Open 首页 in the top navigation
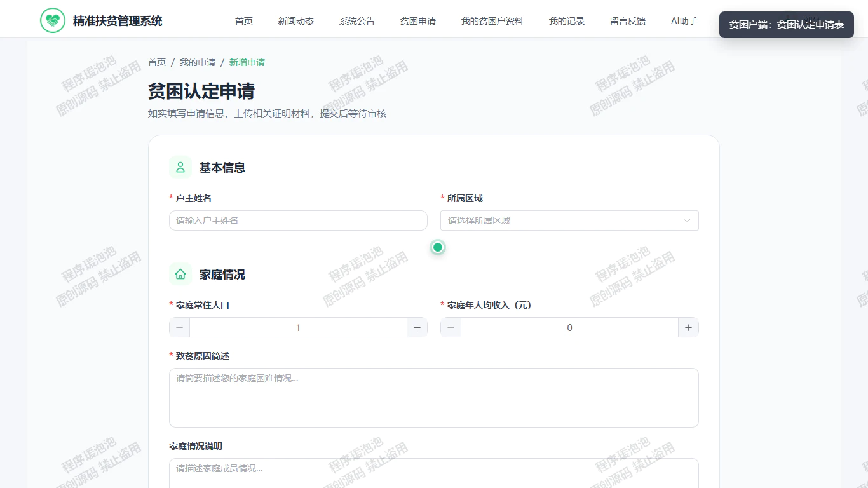This screenshot has width=868, height=488. [x=244, y=21]
